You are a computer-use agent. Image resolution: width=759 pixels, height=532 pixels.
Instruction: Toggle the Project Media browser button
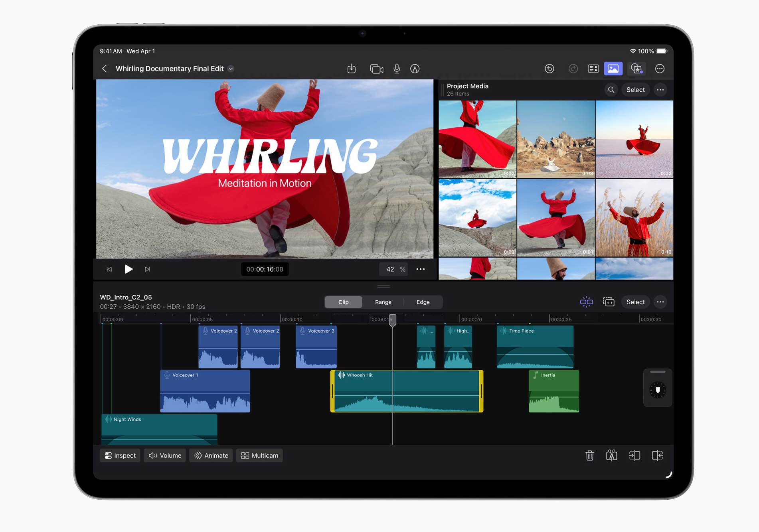(x=613, y=69)
